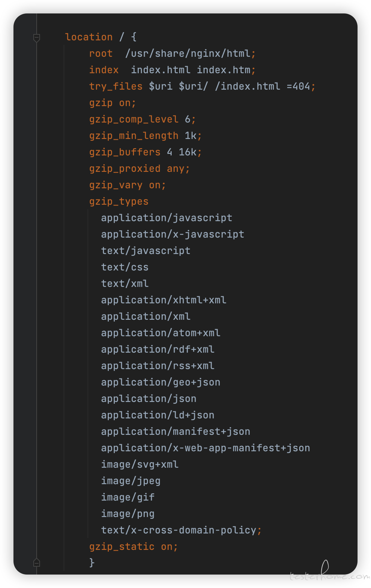The height and width of the screenshot is (588, 371).
Task: Click the 'gzip on' line
Action: pos(112,103)
